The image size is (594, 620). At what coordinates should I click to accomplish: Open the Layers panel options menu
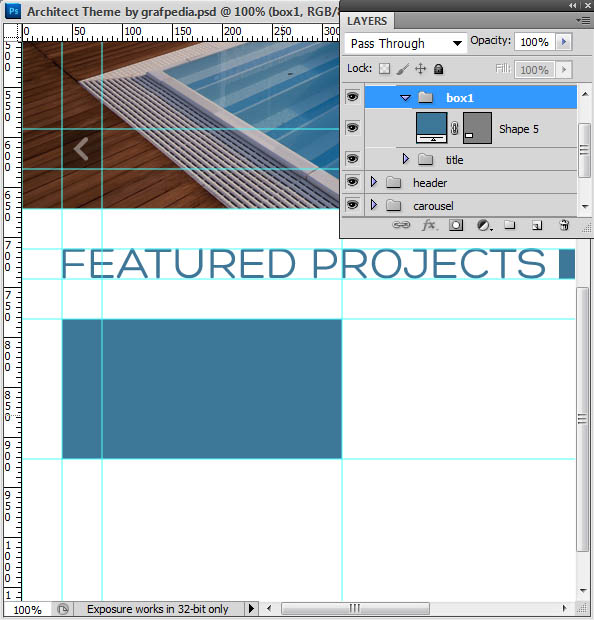[x=583, y=20]
